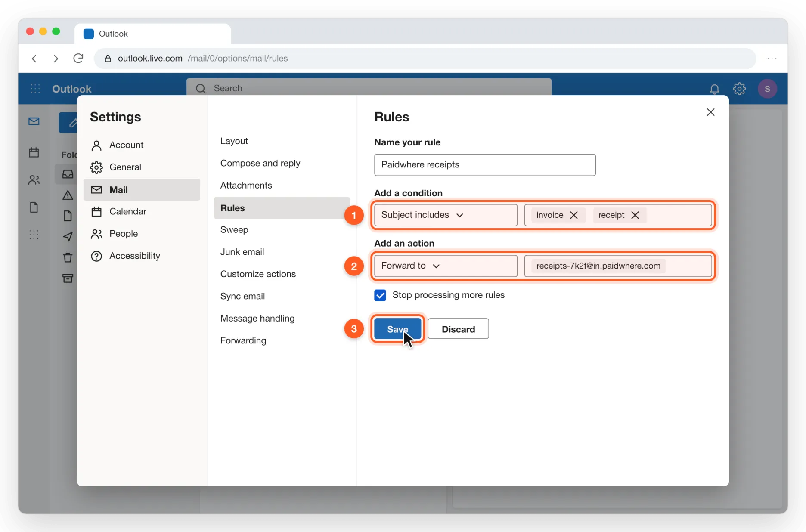Open People settings category

[142, 234]
